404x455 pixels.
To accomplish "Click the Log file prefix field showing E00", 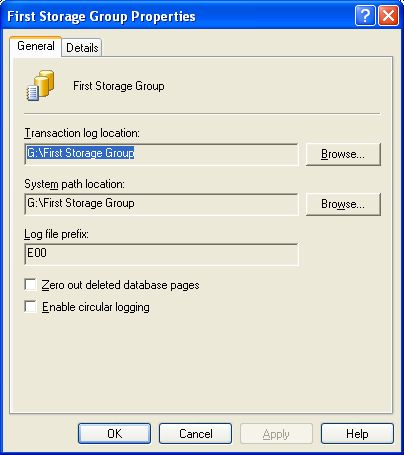I will tap(161, 254).
